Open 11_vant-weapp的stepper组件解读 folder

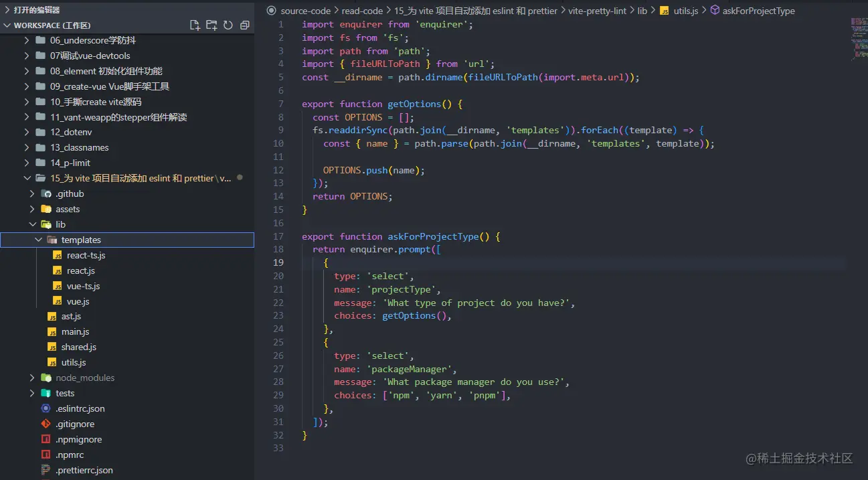118,117
